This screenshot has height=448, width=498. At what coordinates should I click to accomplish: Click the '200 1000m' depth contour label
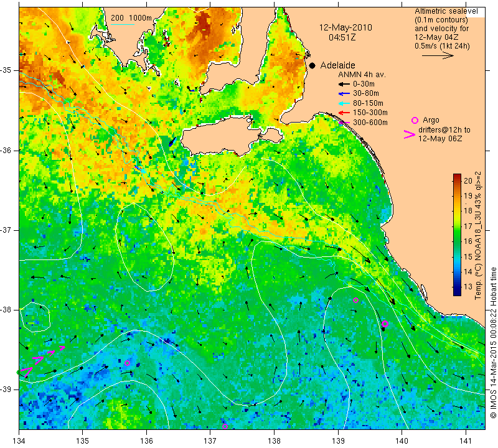pyautogui.click(x=131, y=18)
